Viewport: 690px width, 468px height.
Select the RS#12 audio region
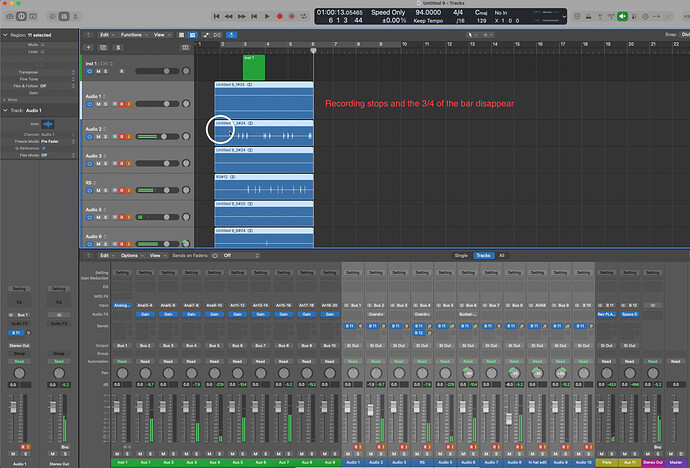pos(264,186)
